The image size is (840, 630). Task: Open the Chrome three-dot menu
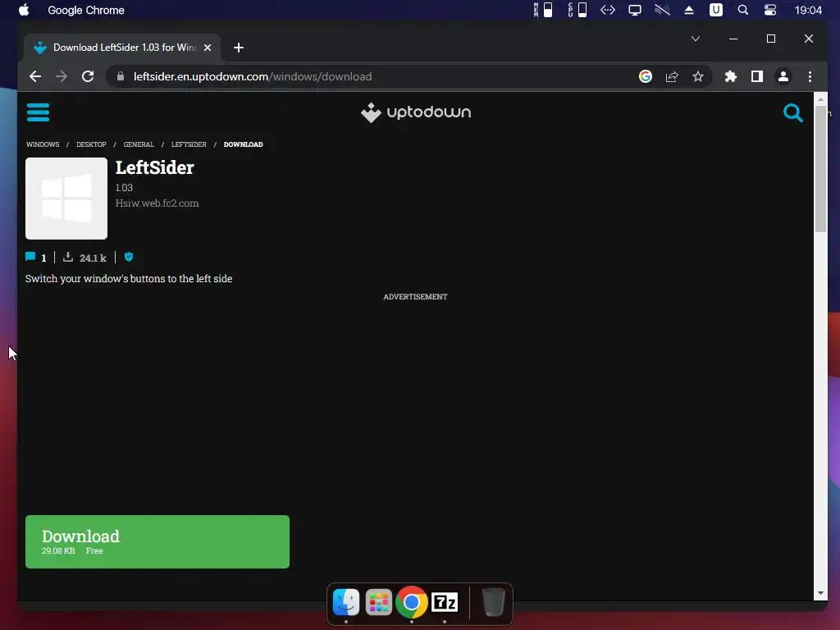coord(810,76)
